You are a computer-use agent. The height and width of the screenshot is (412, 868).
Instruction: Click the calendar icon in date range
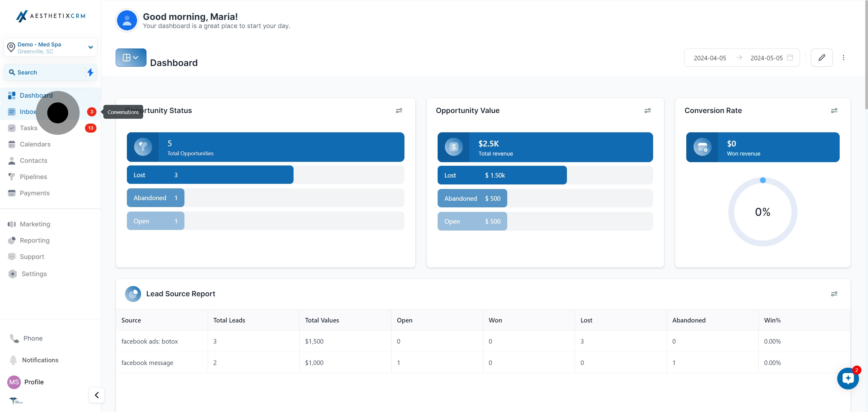tap(790, 58)
